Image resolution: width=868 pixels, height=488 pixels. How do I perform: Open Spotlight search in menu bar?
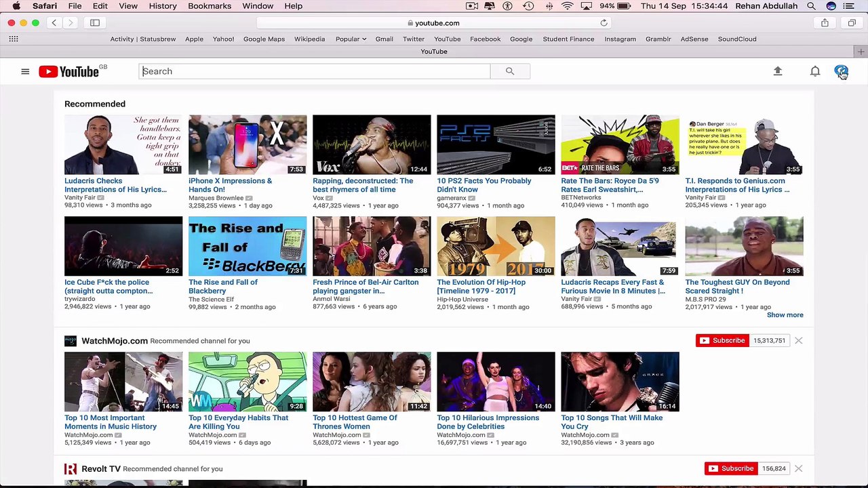811,6
